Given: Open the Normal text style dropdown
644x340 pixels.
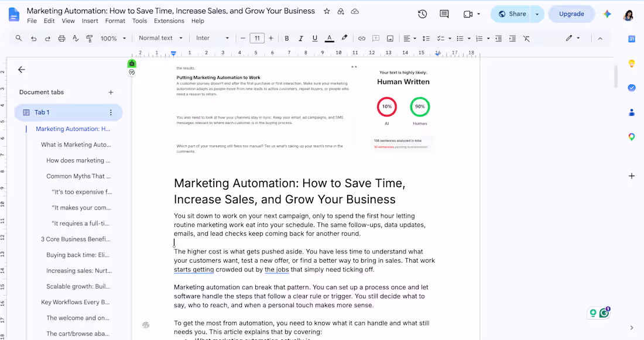Looking at the screenshot, I should click(160, 38).
